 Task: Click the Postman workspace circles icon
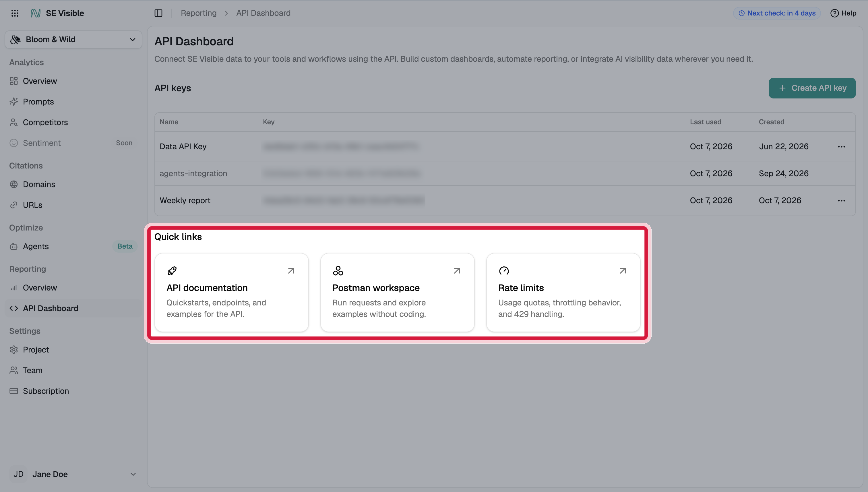pyautogui.click(x=338, y=271)
